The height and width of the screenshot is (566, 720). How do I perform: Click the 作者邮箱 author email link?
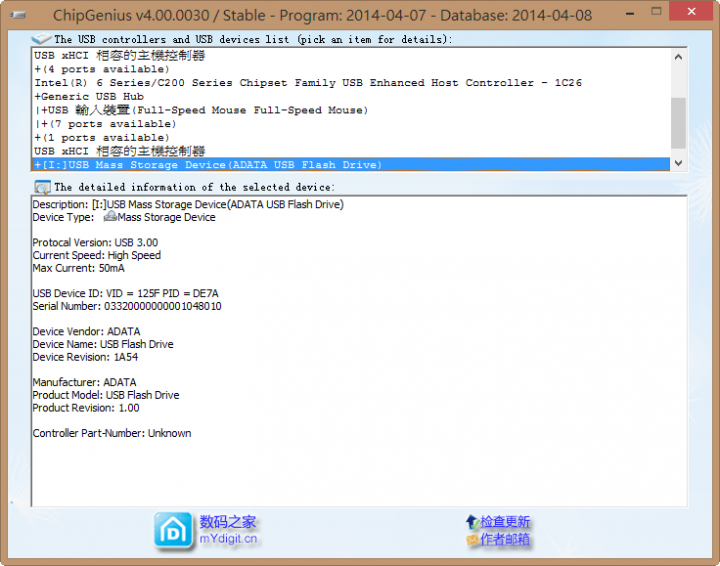tap(505, 539)
